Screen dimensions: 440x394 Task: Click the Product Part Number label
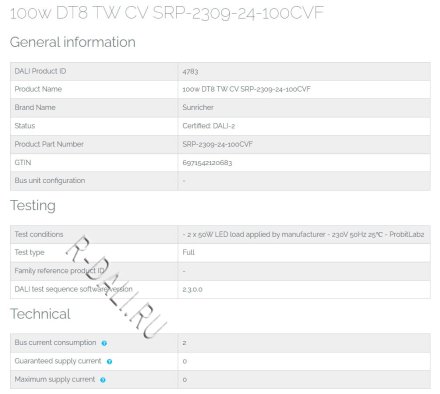[x=49, y=144]
